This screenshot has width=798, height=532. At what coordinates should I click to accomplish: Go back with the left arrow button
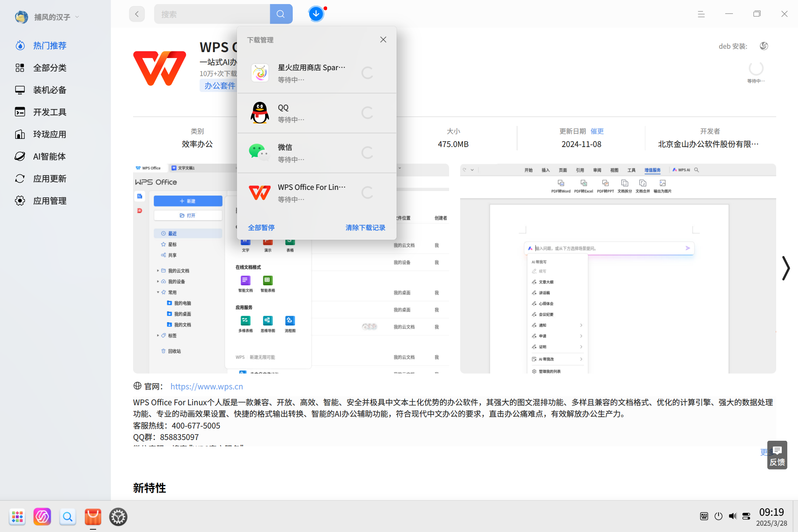pos(137,14)
